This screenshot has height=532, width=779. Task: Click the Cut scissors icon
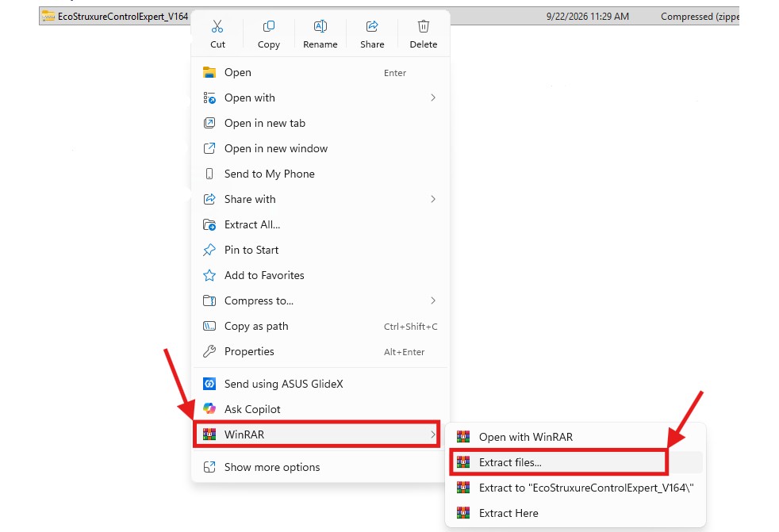[x=217, y=26]
